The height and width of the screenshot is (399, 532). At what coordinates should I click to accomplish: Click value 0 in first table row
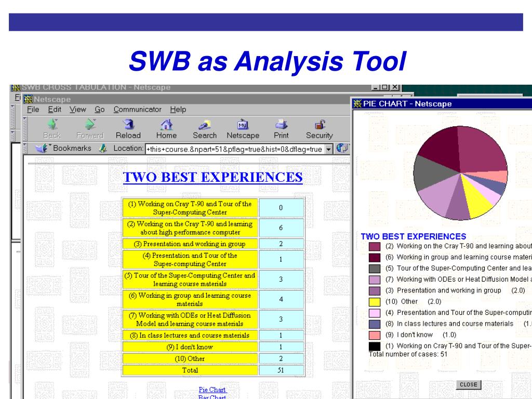point(281,208)
